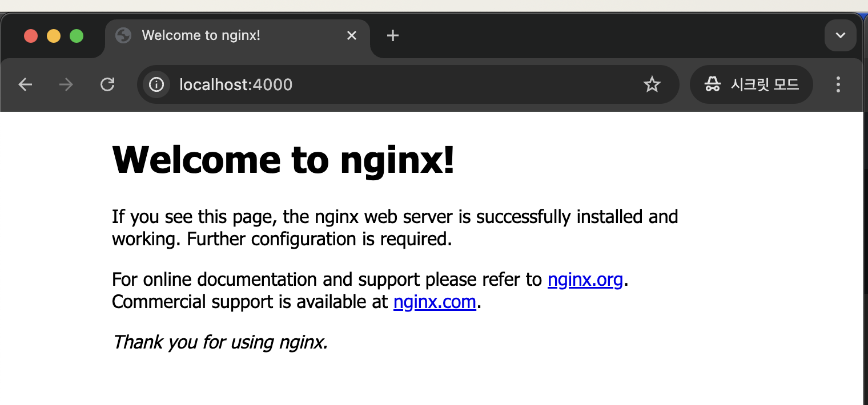Click the globe favicon on the tab

123,35
